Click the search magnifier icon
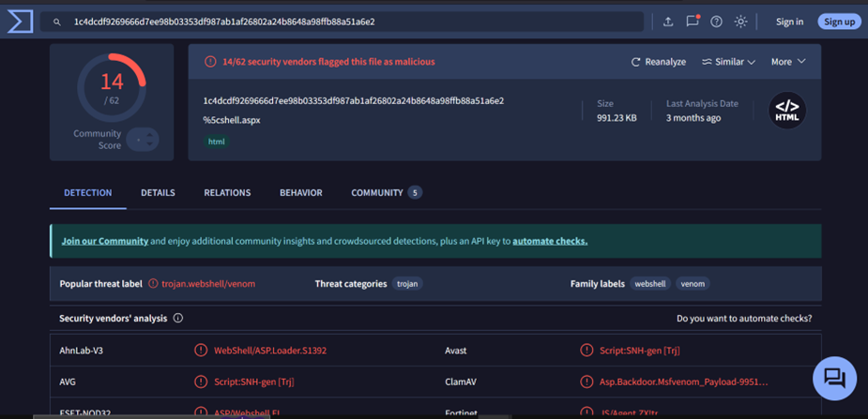Screen dimensions: 868x419 point(56,22)
